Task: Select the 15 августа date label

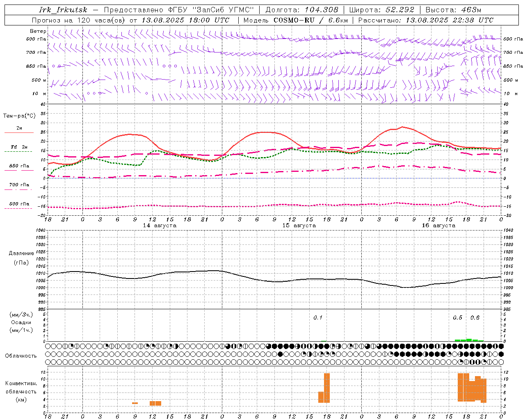Action: pyautogui.click(x=299, y=226)
